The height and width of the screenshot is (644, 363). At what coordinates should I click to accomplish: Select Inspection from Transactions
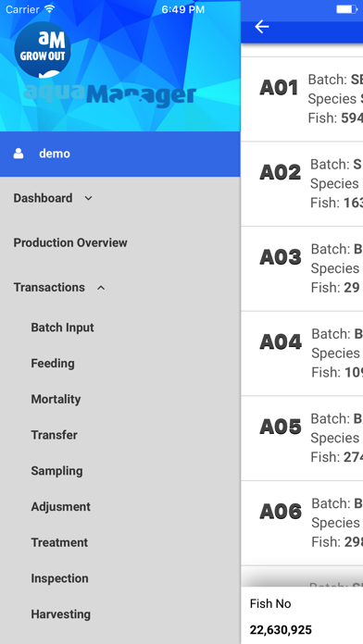click(x=59, y=578)
